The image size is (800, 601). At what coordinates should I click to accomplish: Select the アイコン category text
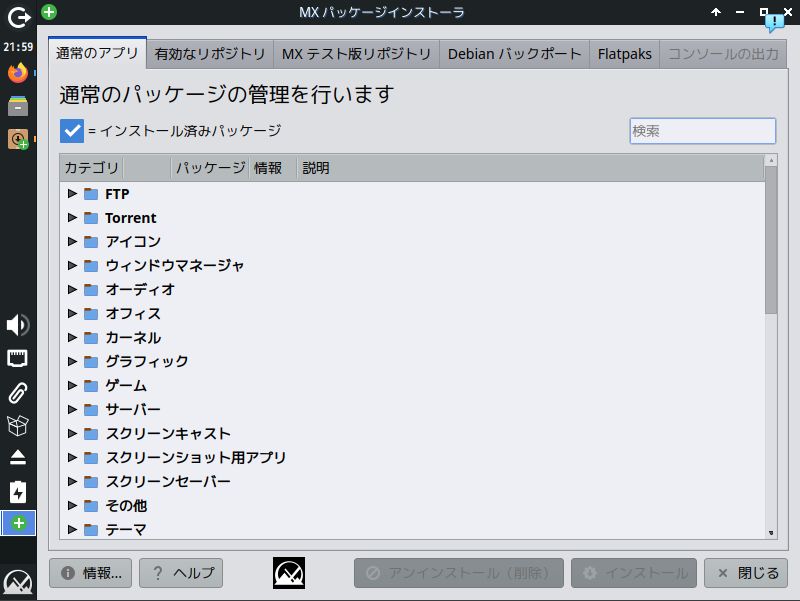[x=133, y=241]
